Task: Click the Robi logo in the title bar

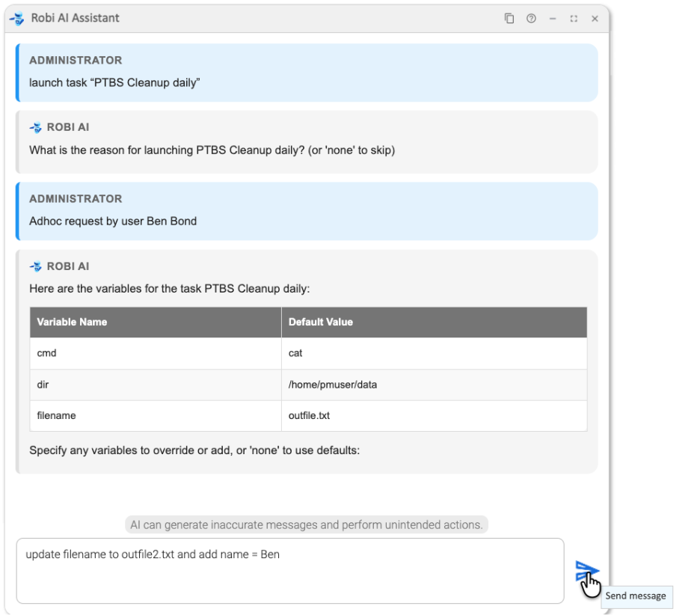Action: (16, 18)
